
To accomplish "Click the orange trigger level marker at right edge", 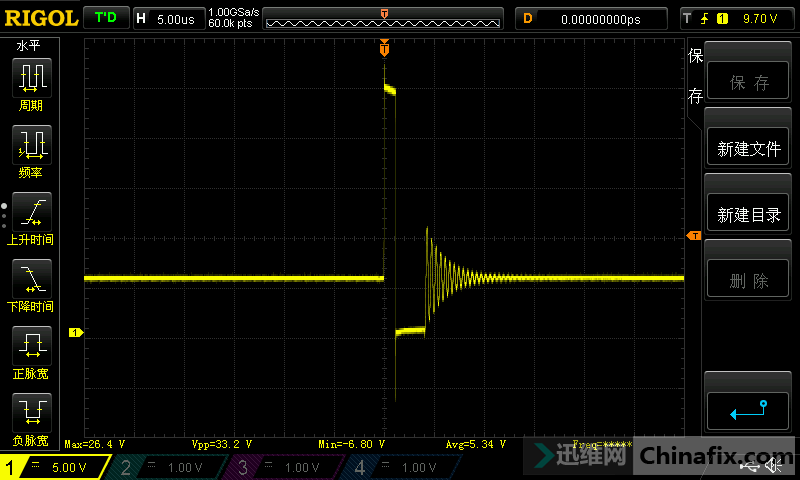I will coord(693,235).
